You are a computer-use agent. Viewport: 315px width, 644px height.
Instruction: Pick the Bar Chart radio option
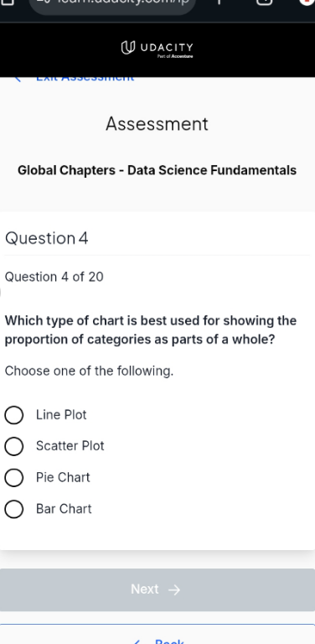pos(14,509)
